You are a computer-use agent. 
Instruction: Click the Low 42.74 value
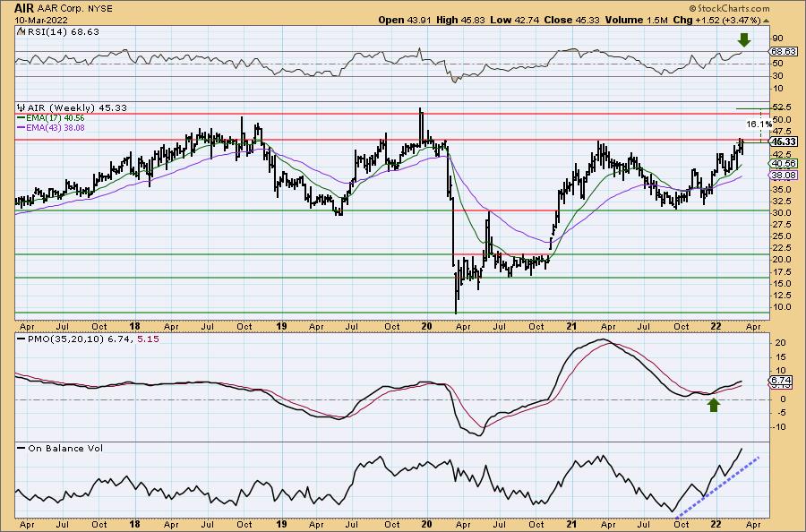coord(514,20)
